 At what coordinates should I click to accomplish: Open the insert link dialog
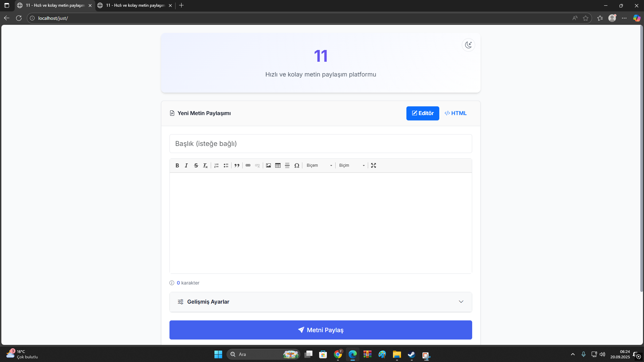pos(248,165)
